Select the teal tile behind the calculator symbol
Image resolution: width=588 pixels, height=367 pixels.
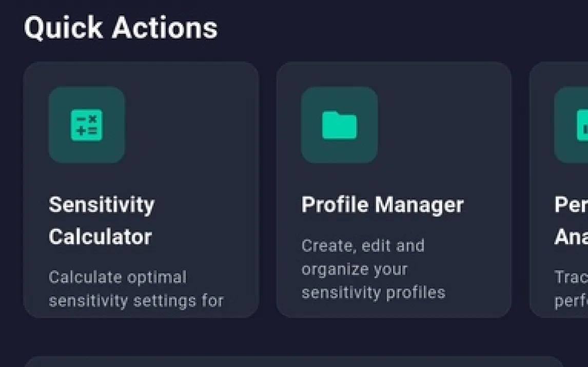click(x=87, y=125)
